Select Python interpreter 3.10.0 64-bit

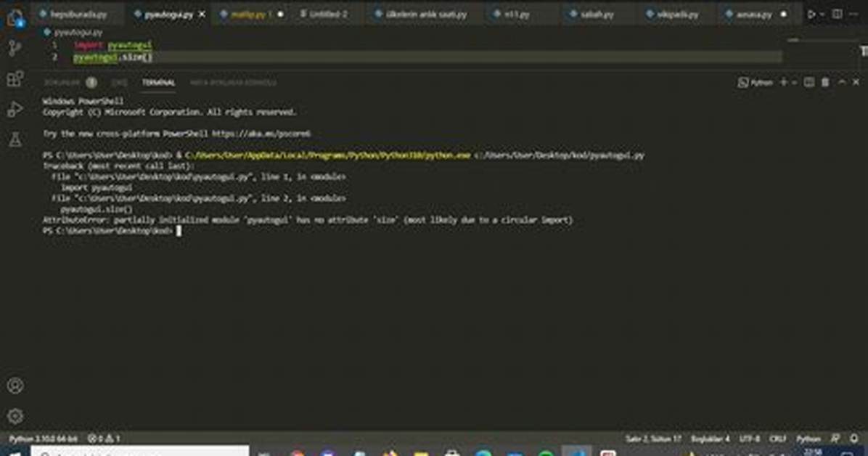(43, 439)
